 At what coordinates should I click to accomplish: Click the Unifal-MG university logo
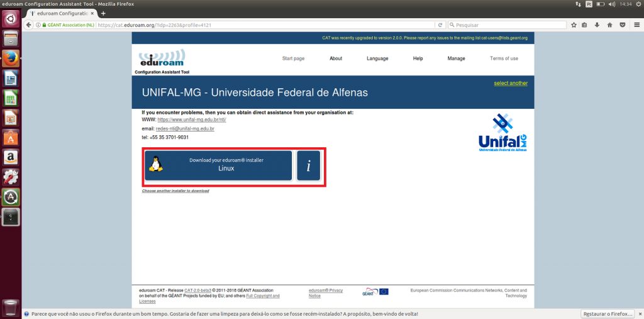[x=502, y=132]
